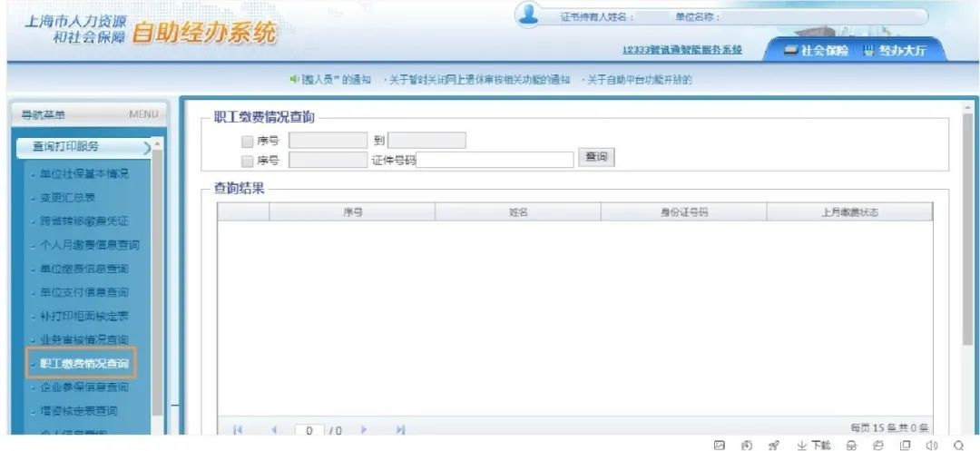Open 跨省转移缴费凭证 menu item

point(83,221)
